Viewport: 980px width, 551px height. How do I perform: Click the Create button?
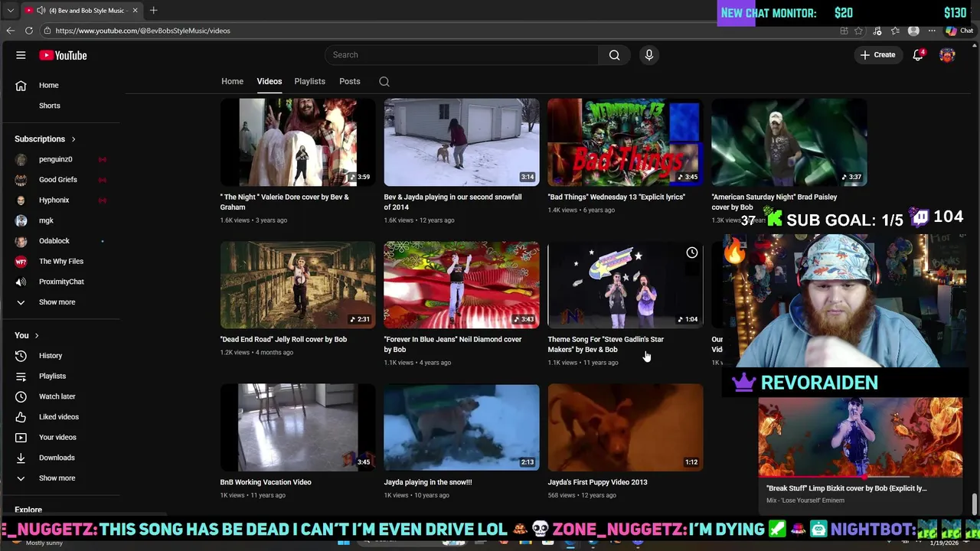[877, 55]
